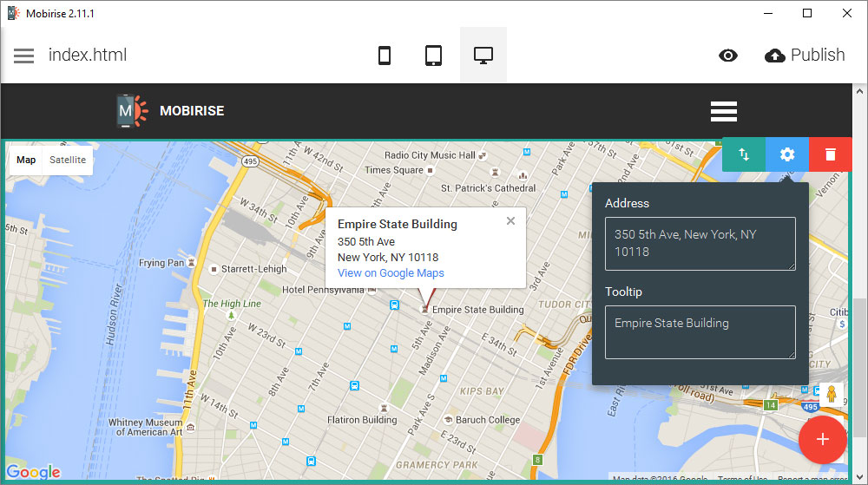Click the Tooltip text field
Image resolution: width=868 pixels, height=485 pixels.
click(700, 331)
